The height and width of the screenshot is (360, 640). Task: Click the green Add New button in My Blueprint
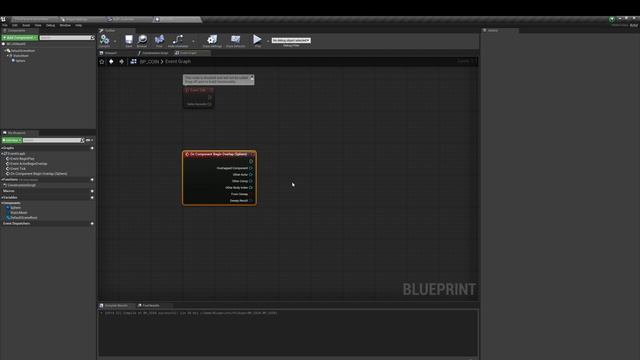[11, 140]
